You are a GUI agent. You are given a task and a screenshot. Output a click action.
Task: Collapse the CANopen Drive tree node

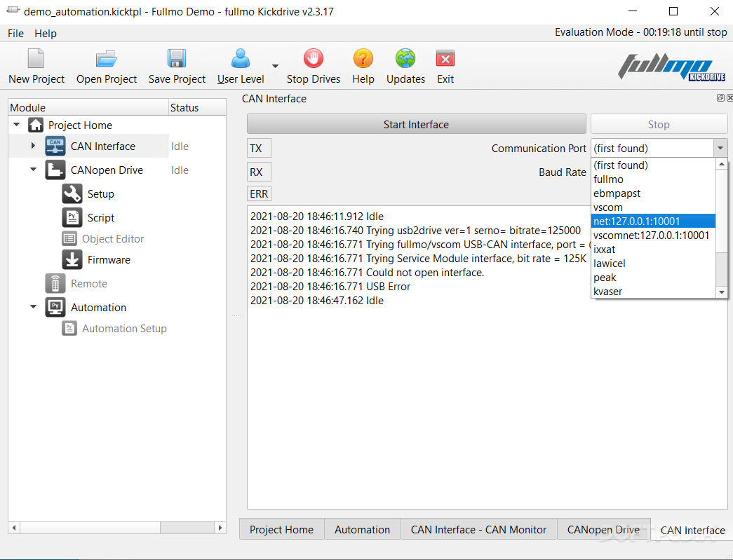33,170
